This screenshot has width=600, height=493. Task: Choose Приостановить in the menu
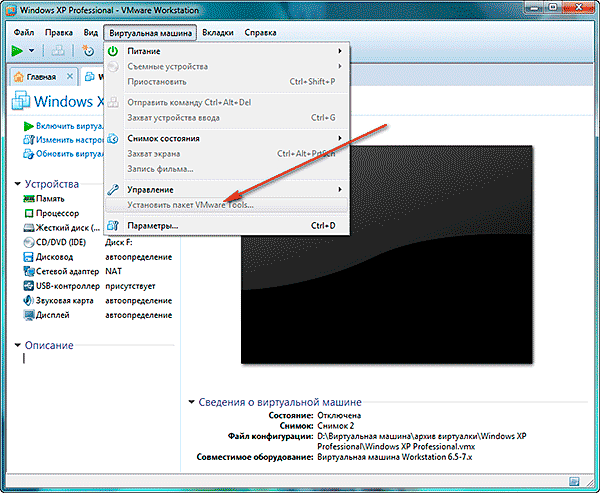click(227, 82)
